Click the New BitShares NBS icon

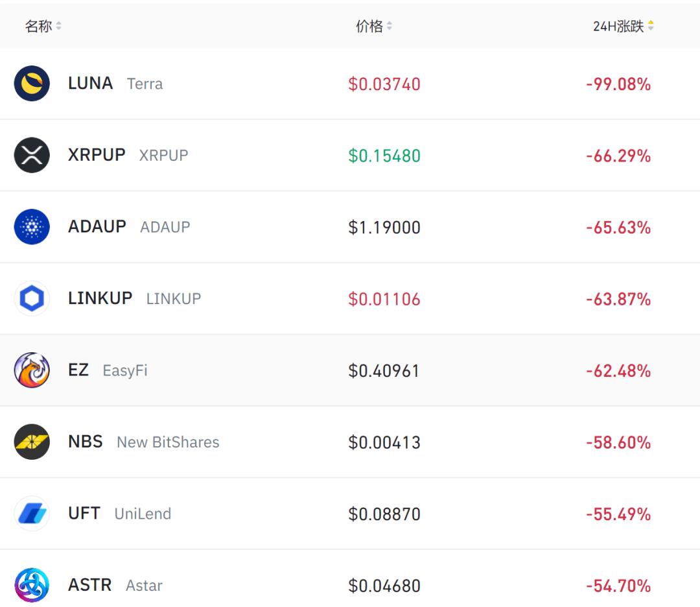point(32,442)
